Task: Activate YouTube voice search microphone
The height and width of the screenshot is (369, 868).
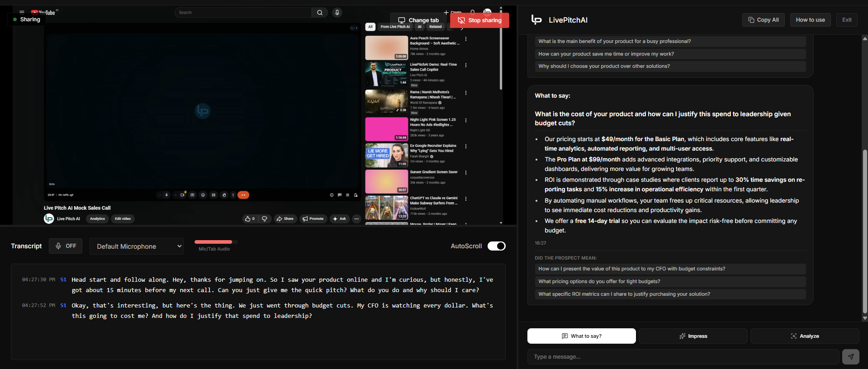Action: tap(337, 13)
